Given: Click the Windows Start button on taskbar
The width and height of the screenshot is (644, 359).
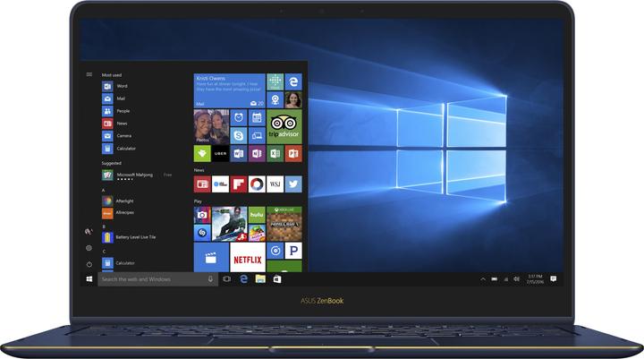Looking at the screenshot, I should pos(89,279).
